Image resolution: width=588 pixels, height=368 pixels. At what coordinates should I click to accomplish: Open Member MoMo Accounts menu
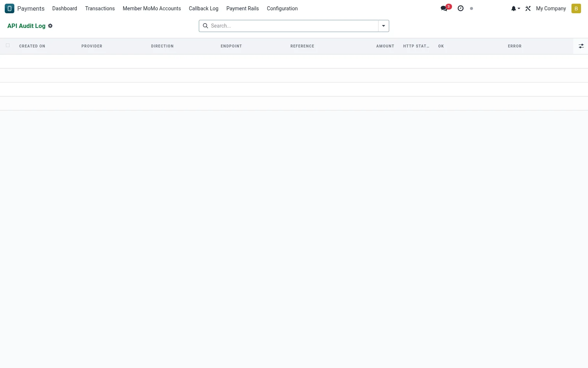152,8
